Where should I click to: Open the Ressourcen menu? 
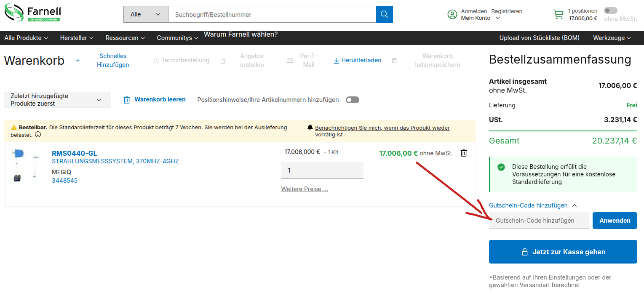tap(125, 38)
